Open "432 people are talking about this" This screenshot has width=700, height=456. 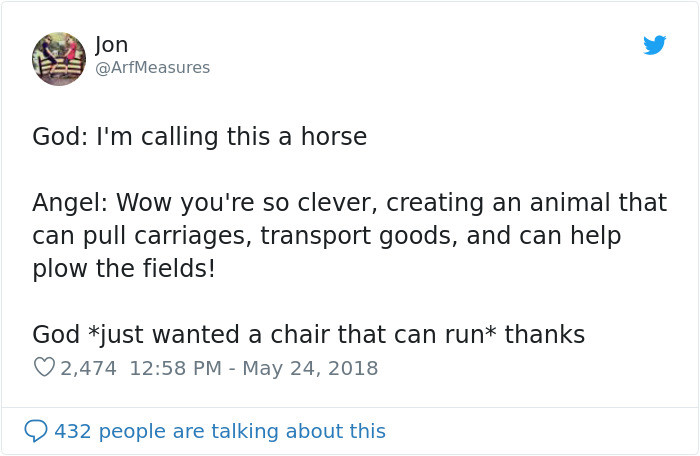point(219,431)
